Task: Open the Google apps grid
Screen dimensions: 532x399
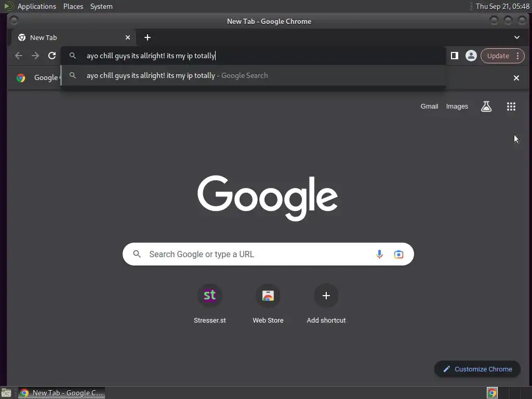Action: pos(511,107)
